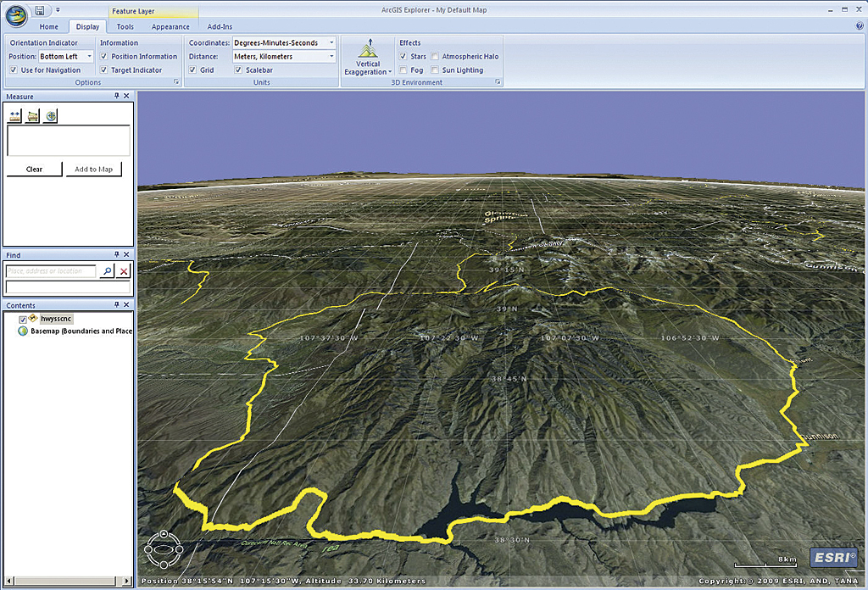Uncheck the Target Indicator checkbox

click(103, 70)
